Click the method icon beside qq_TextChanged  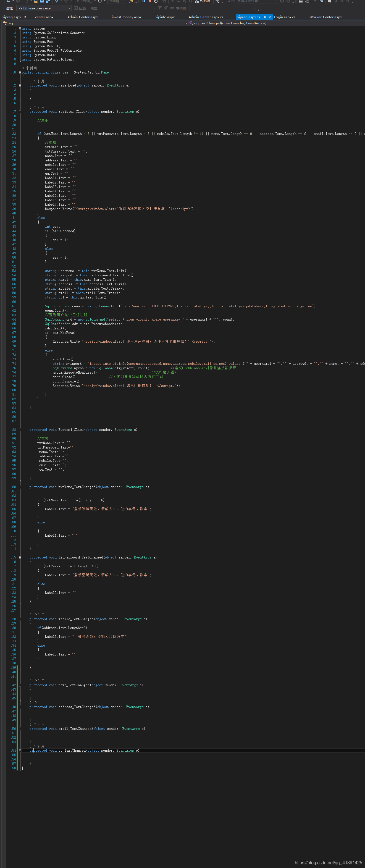click(x=191, y=23)
